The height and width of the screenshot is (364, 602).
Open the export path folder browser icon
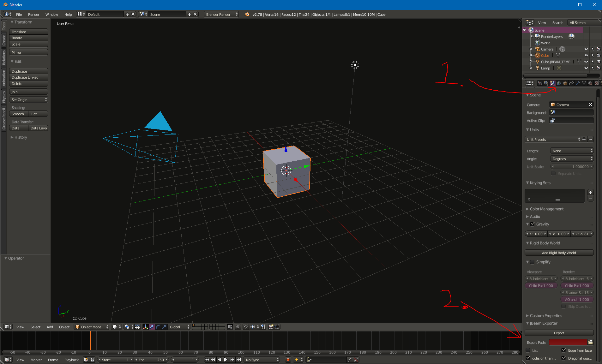pos(590,342)
